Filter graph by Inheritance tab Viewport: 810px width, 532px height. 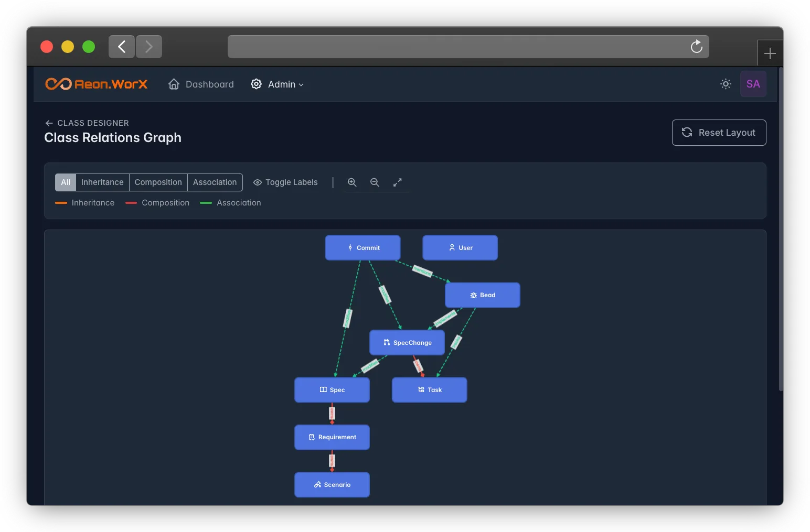pyautogui.click(x=102, y=182)
